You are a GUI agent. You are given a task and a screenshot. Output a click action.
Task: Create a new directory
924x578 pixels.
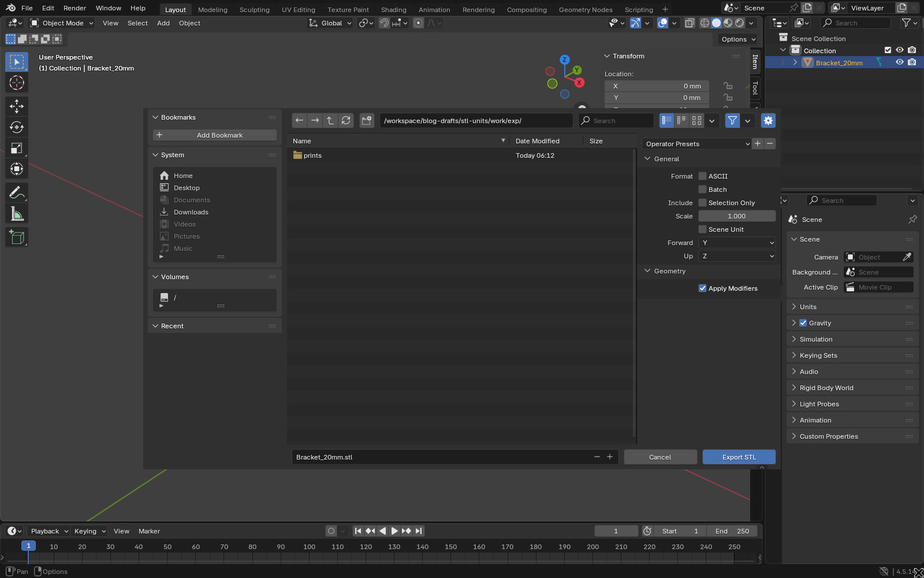[x=367, y=120]
